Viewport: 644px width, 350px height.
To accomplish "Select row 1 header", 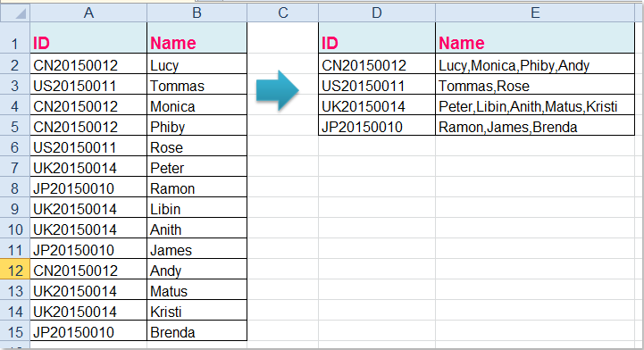I will [x=15, y=37].
